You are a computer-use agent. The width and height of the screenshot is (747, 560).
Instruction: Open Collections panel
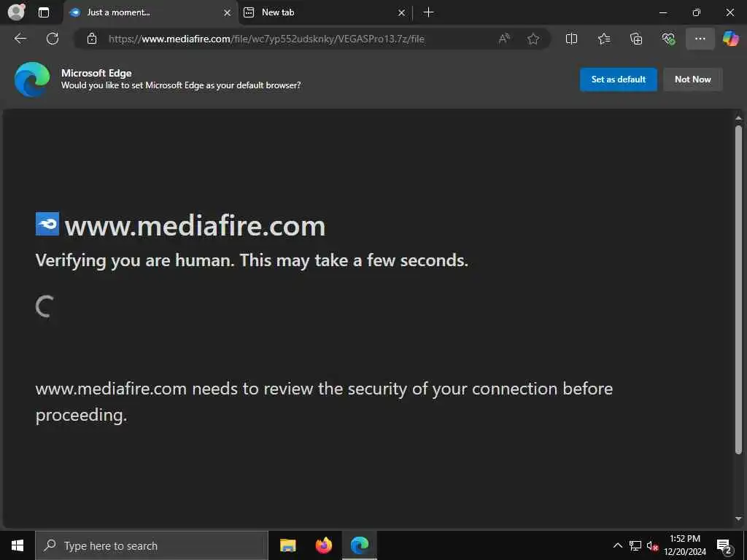[636, 39]
